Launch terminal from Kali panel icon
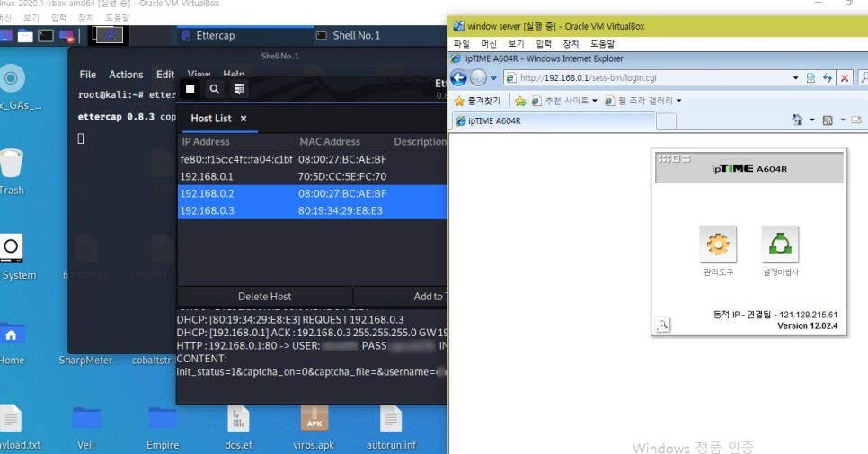This screenshot has height=454, width=868. tap(46, 36)
